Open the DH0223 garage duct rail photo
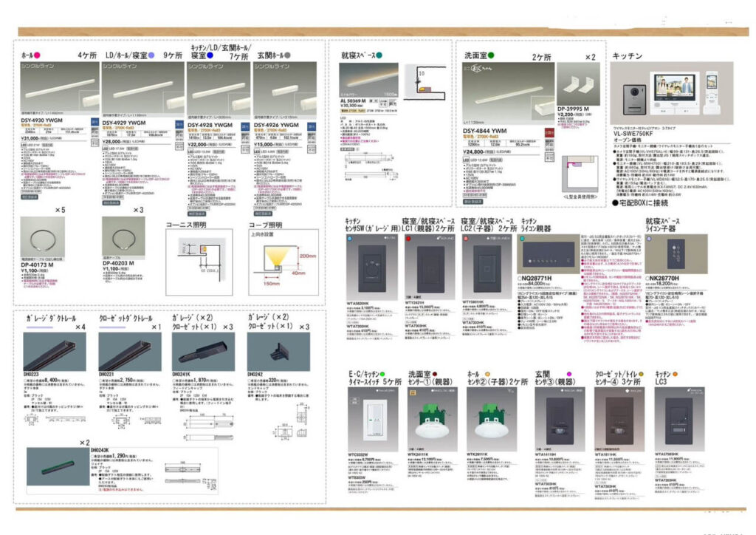Viewport: 756px width, 535px height. pos(55,352)
